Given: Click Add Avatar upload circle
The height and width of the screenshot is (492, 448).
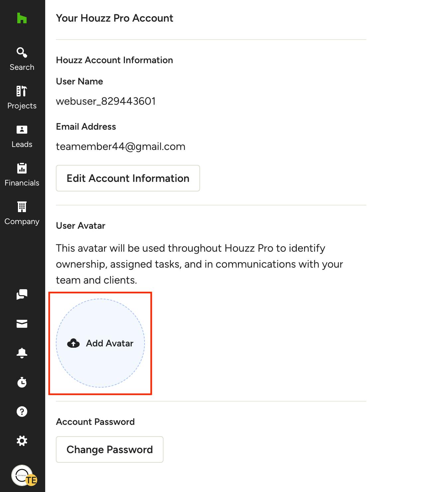Looking at the screenshot, I should (100, 343).
